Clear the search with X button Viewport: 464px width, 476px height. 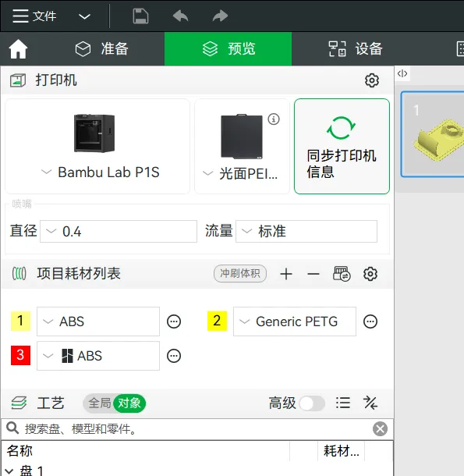pos(380,429)
